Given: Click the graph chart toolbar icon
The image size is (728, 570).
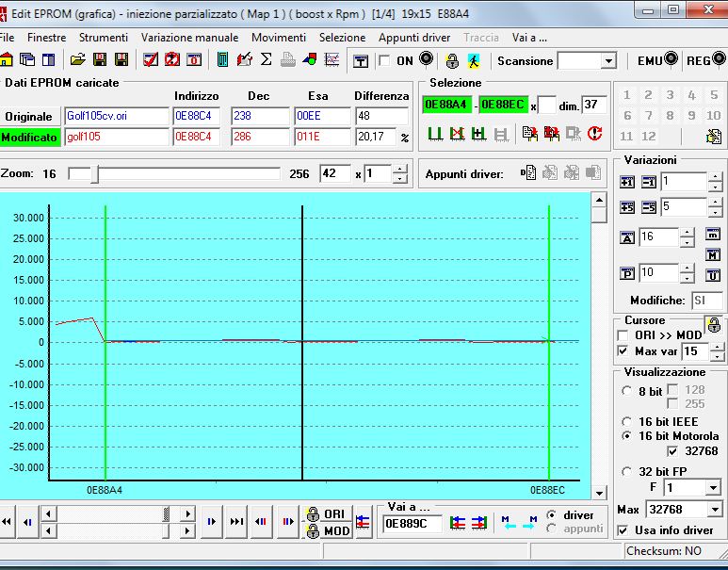Looking at the screenshot, I should (332, 60).
